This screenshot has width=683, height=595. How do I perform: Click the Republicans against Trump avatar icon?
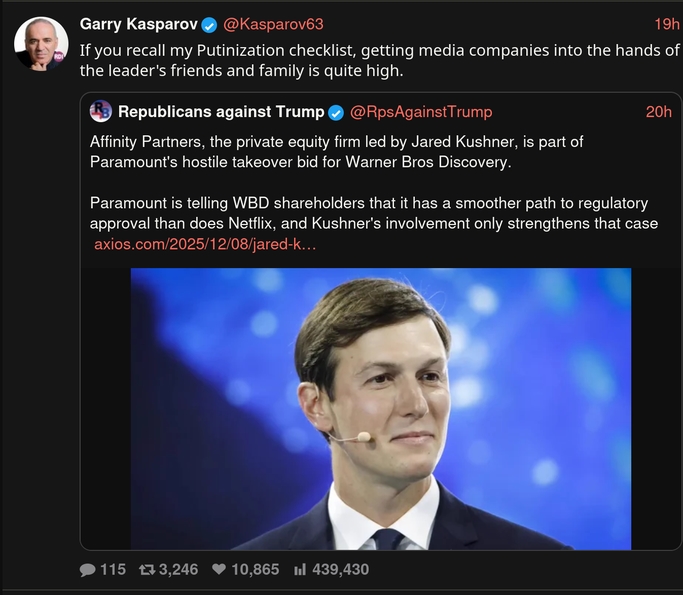[x=100, y=111]
